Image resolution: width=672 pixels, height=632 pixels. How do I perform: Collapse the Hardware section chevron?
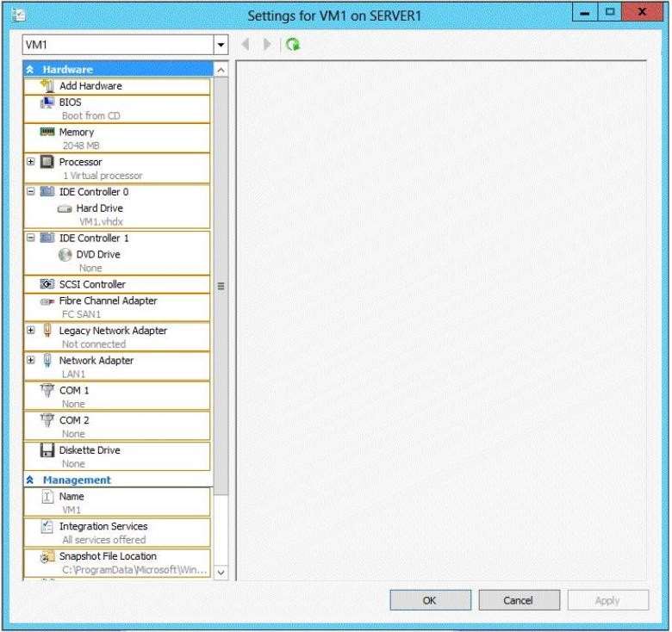coord(30,70)
